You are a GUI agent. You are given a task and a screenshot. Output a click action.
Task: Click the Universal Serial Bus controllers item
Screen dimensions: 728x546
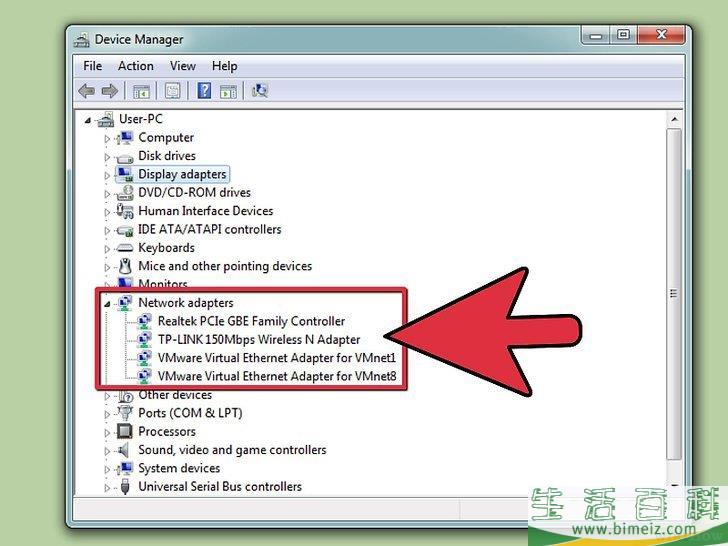(x=219, y=487)
